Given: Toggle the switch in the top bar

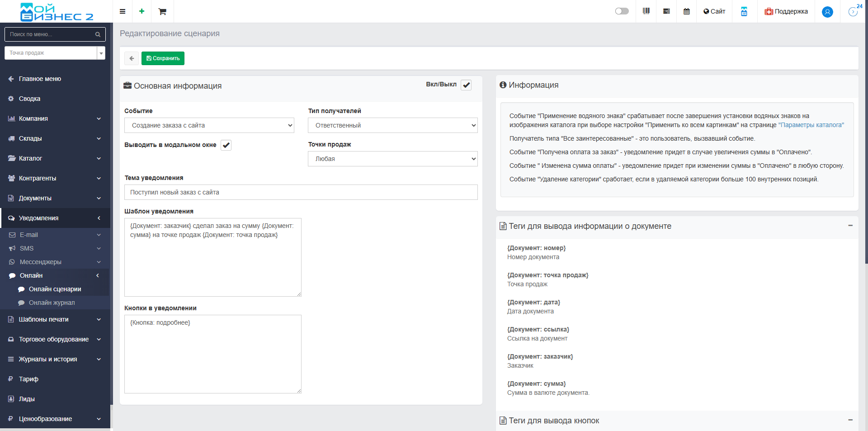Looking at the screenshot, I should [x=622, y=11].
